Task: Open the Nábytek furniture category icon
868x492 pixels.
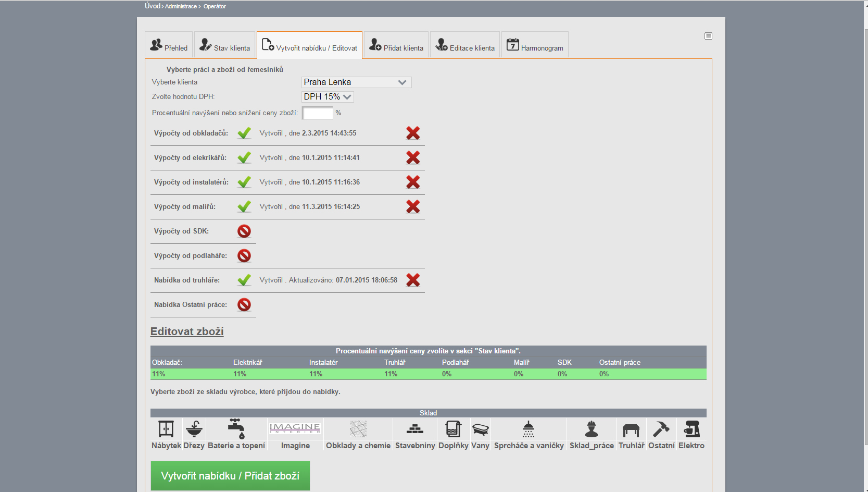Action: pyautogui.click(x=166, y=429)
